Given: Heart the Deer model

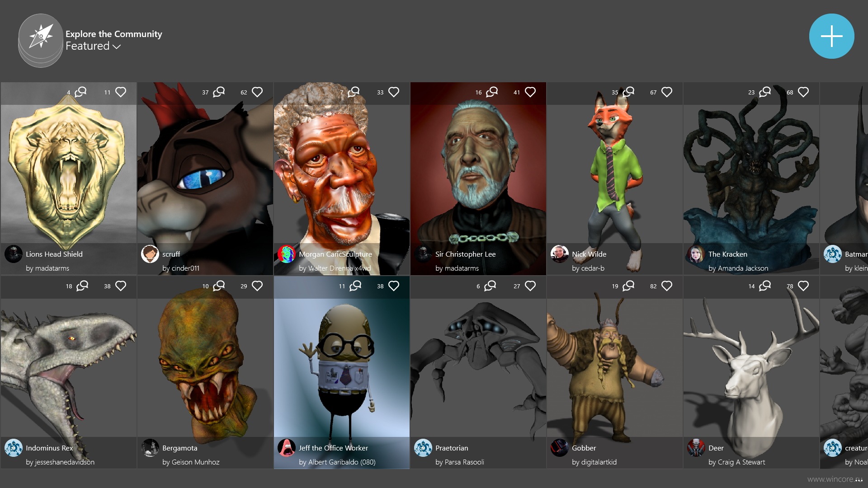Looking at the screenshot, I should pos(803,286).
